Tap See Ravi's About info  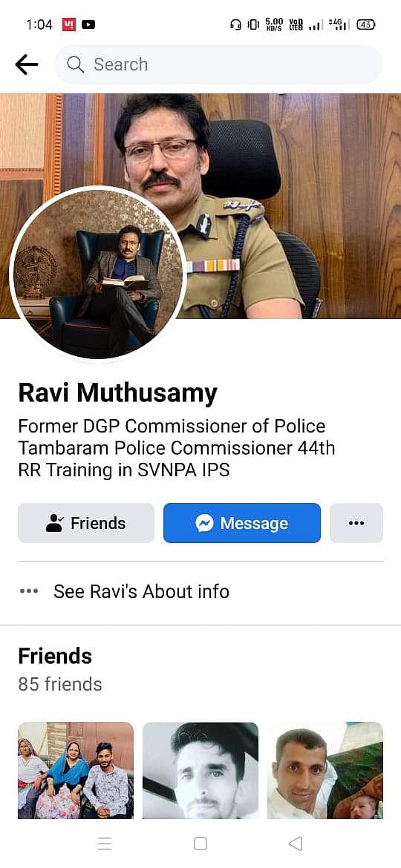[141, 591]
